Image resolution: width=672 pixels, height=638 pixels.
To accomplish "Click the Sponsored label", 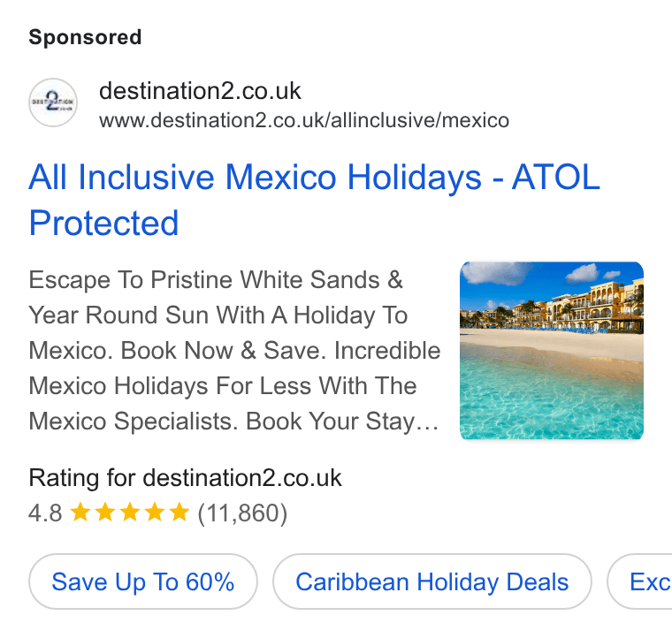I will click(85, 37).
